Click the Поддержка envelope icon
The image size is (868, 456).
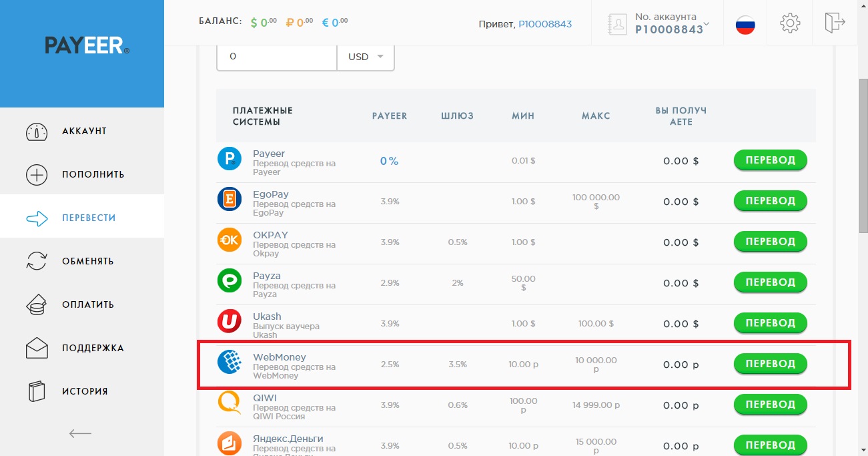coord(37,348)
